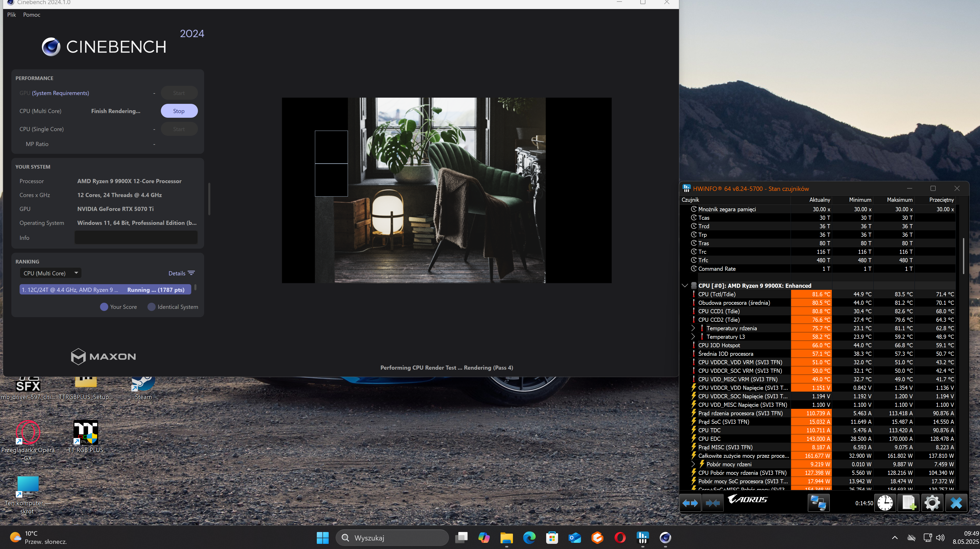Click HWiNFO collapse columns arrows button
The height and width of the screenshot is (549, 980).
tap(712, 503)
